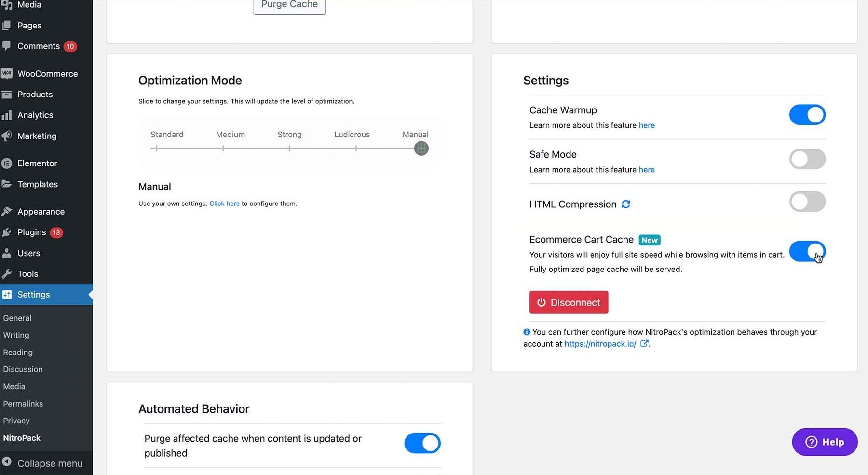Enable the Safe Mode toggle
Image resolution: width=868 pixels, height=475 pixels.
pyautogui.click(x=807, y=159)
